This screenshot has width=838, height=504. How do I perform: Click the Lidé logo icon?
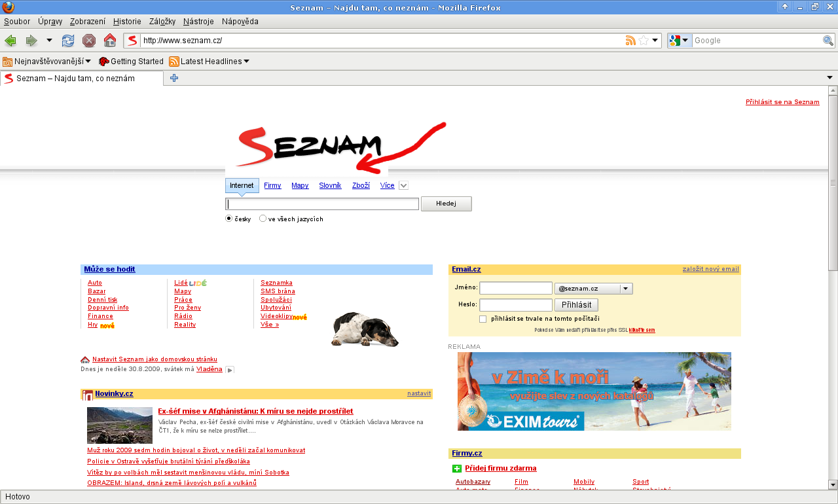click(198, 283)
